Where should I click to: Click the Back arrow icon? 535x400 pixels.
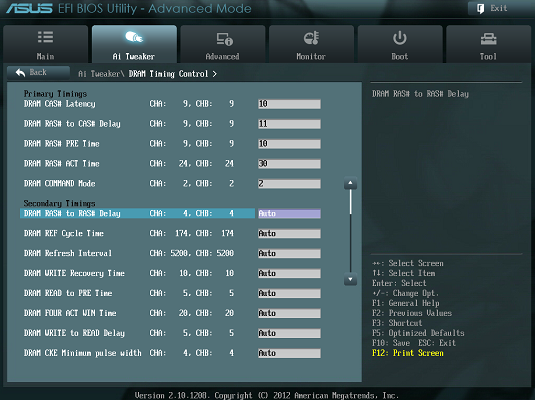20,72
